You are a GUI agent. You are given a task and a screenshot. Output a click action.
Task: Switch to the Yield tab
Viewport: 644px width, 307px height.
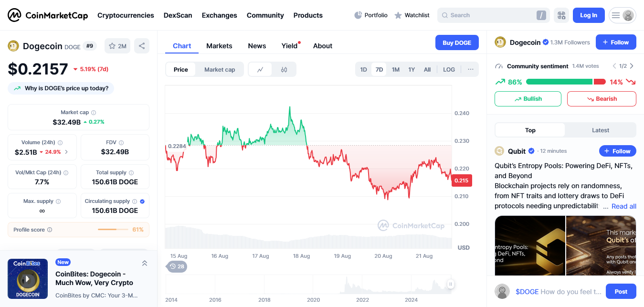[289, 46]
